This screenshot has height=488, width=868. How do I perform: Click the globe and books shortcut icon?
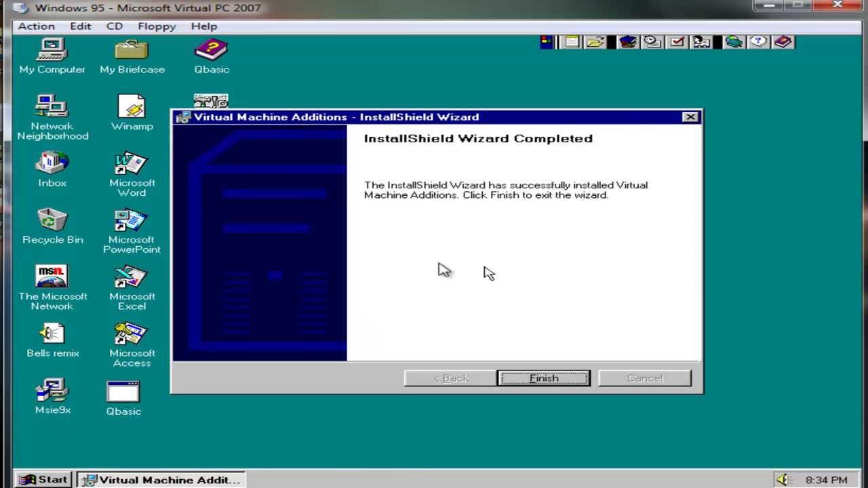734,42
